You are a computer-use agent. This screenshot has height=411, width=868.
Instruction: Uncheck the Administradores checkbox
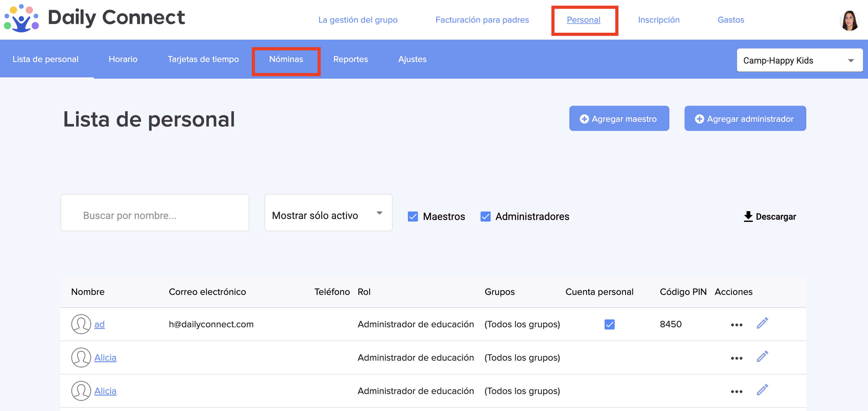[x=485, y=216]
